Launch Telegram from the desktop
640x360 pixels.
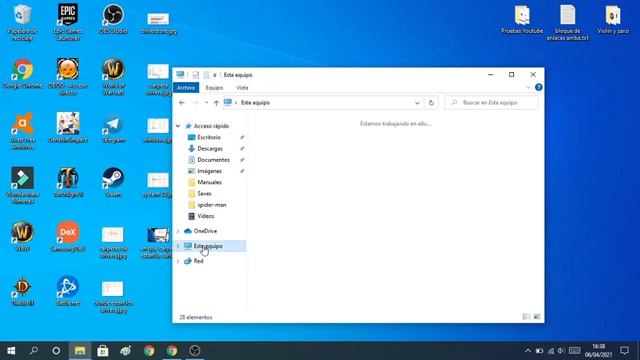113,129
